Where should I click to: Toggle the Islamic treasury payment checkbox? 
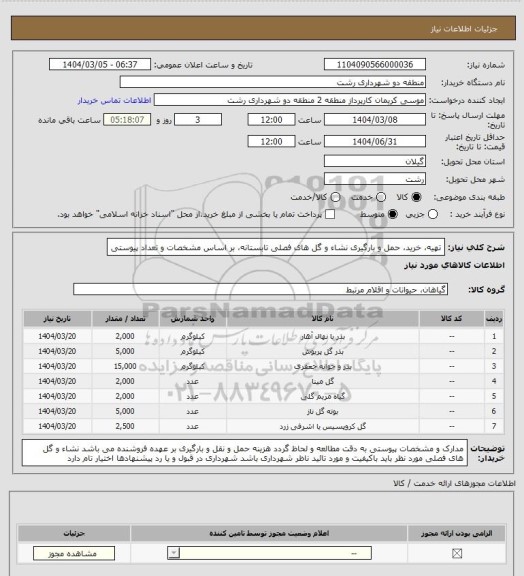(x=330, y=214)
